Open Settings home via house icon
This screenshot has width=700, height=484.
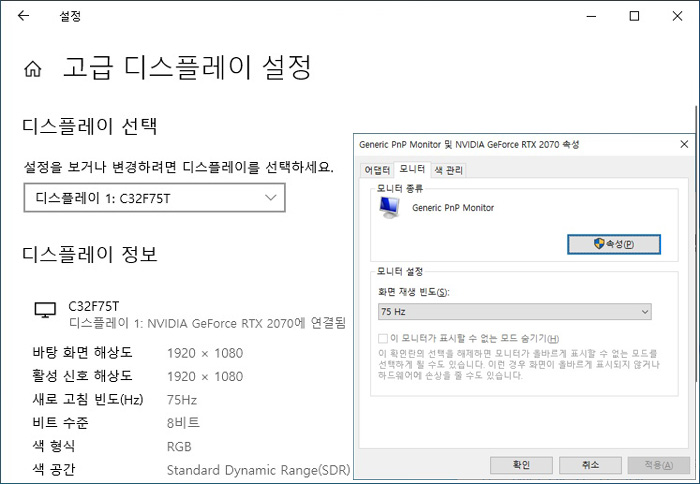click(x=33, y=69)
